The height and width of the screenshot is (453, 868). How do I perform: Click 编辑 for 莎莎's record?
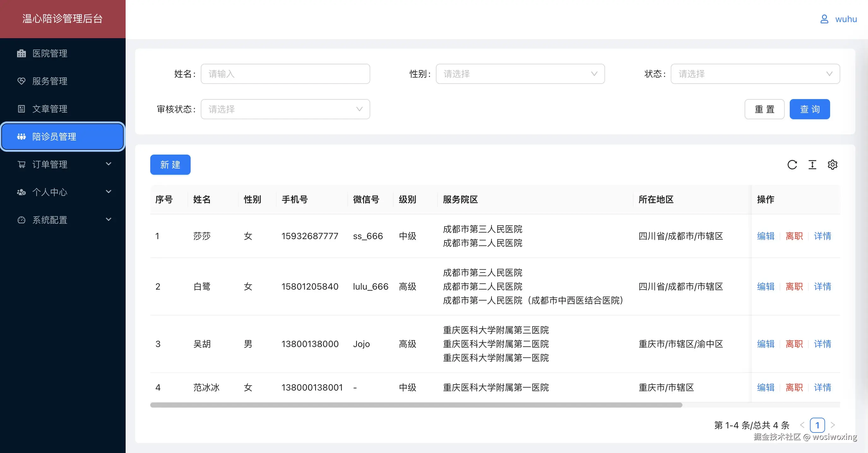tap(765, 236)
